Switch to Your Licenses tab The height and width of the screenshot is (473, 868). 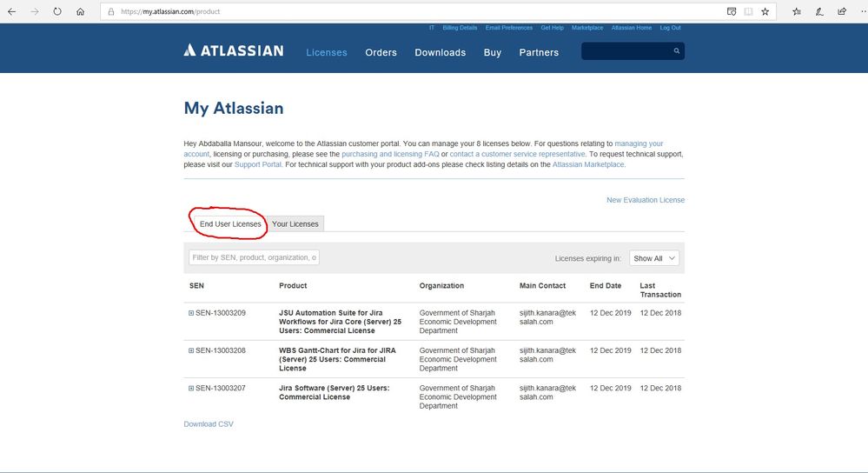coord(295,223)
